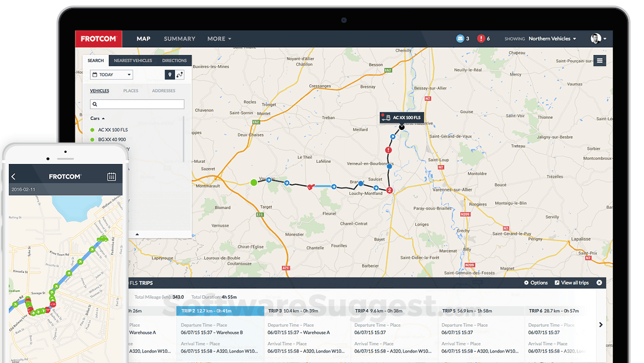Viewport: 644px width, 363px height.
Task: Open the messages inbox icon showing 3
Action: click(461, 38)
